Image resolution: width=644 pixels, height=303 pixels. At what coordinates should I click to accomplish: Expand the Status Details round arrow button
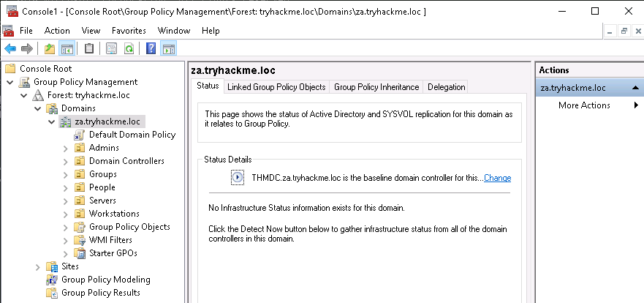click(238, 178)
